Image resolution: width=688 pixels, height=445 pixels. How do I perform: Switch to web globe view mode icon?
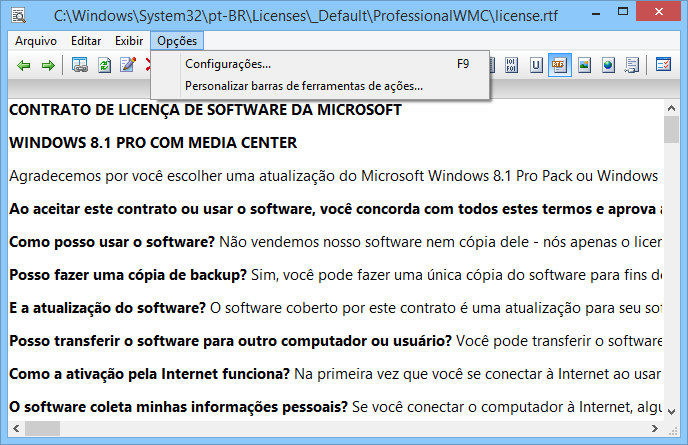click(608, 65)
